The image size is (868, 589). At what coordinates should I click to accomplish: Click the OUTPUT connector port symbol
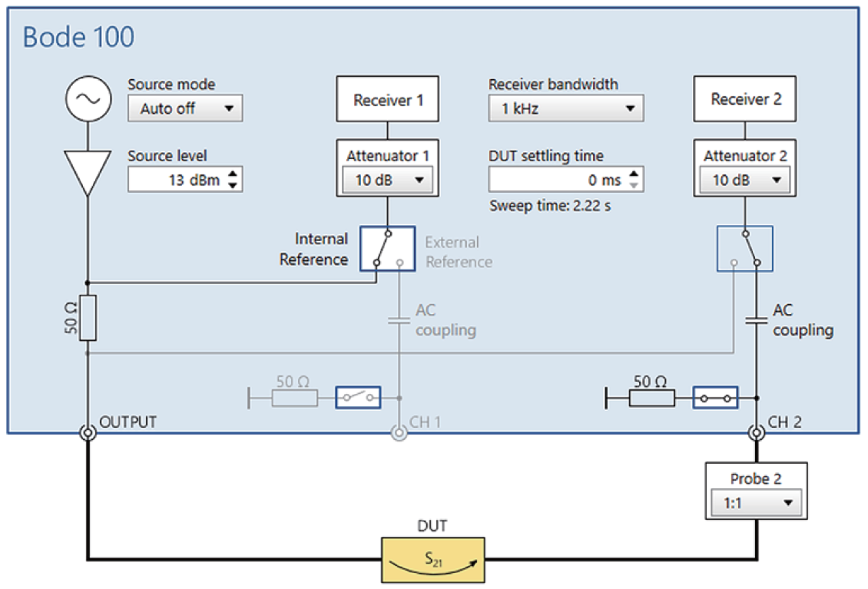click(88, 432)
